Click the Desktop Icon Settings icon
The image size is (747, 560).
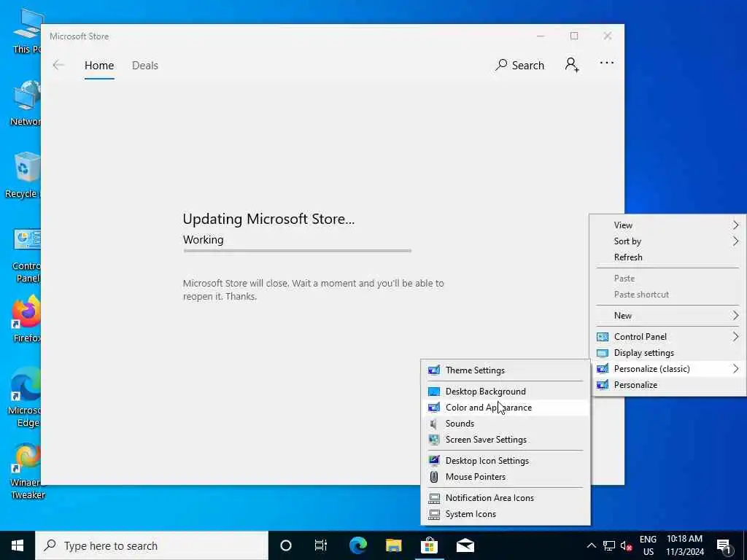point(434,461)
